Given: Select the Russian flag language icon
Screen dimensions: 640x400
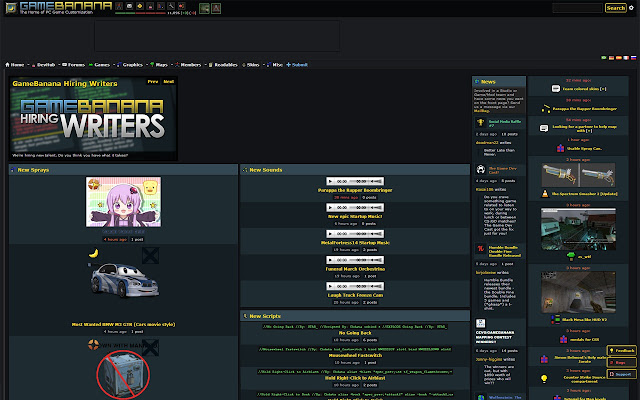Looking at the screenshot, I should point(633,58).
